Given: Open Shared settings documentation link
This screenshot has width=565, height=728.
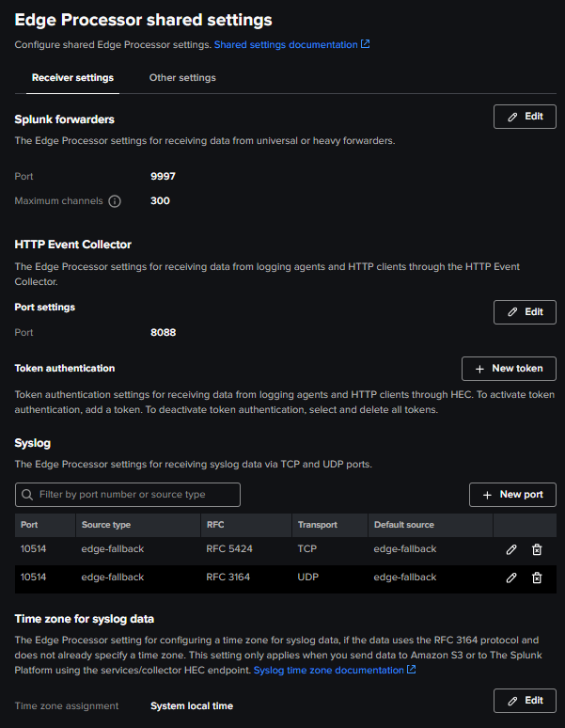Looking at the screenshot, I should (286, 44).
